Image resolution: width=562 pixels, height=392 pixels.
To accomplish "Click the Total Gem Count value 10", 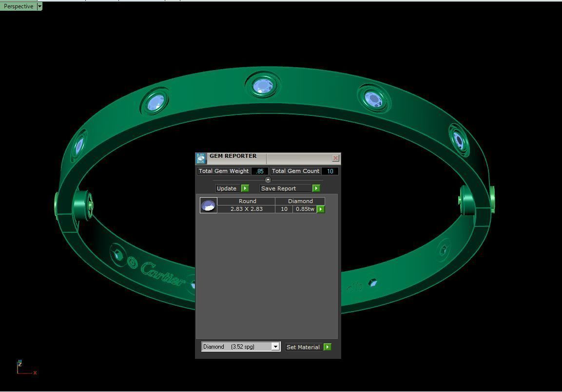I will point(330,171).
